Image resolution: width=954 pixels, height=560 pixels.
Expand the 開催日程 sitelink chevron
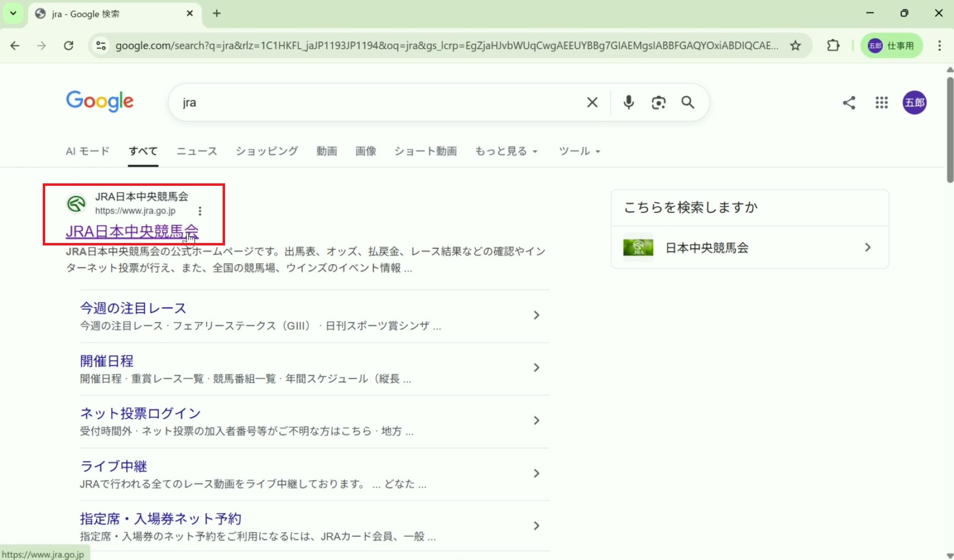pos(536,368)
